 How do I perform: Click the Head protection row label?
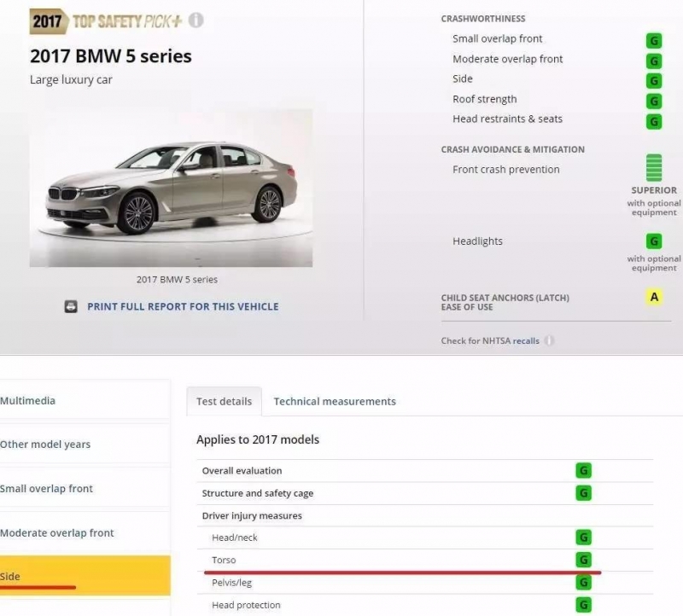click(246, 605)
